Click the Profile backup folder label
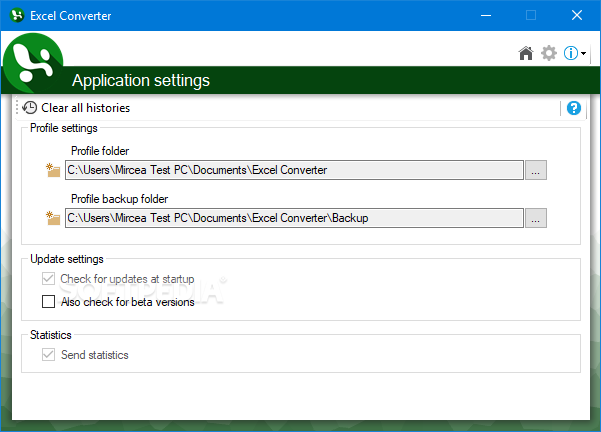The image size is (601, 432). (120, 199)
